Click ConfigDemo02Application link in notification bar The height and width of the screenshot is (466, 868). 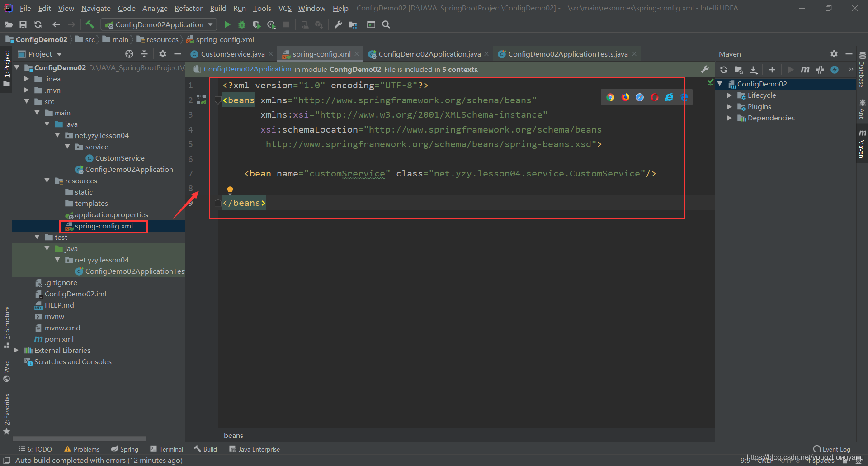coord(247,69)
